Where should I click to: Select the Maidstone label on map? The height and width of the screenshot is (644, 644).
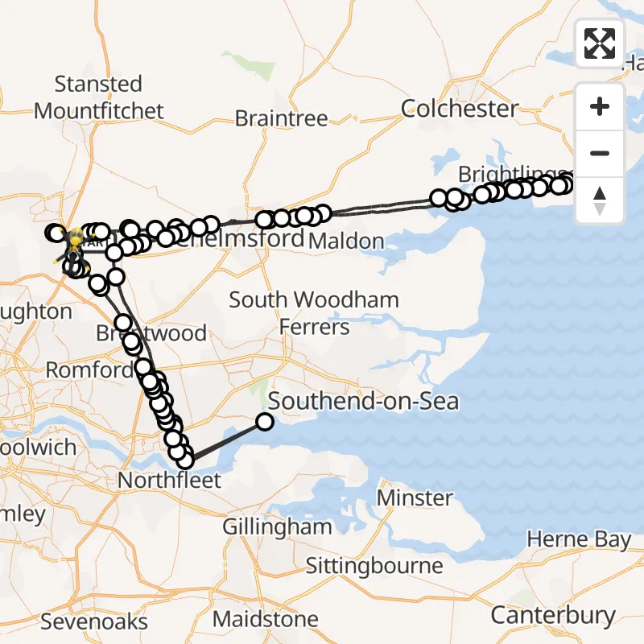coord(266,620)
